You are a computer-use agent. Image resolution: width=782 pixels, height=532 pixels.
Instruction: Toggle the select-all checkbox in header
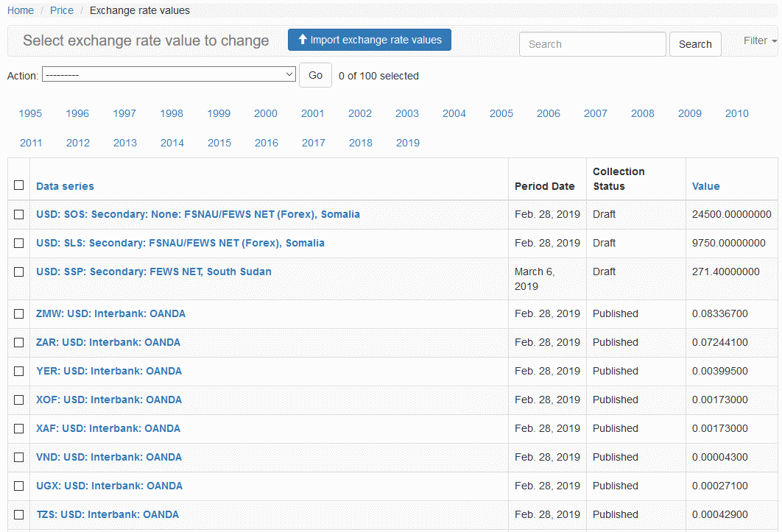pos(19,185)
